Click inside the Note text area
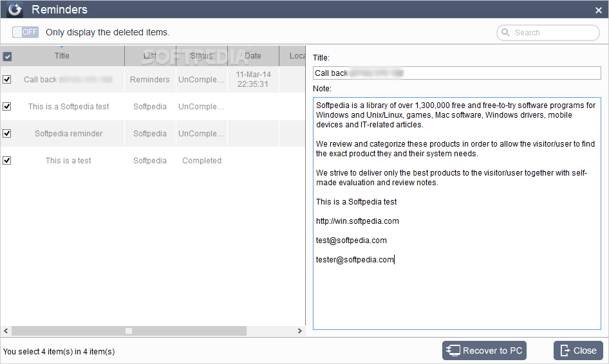This screenshot has width=609, height=364. click(x=457, y=214)
